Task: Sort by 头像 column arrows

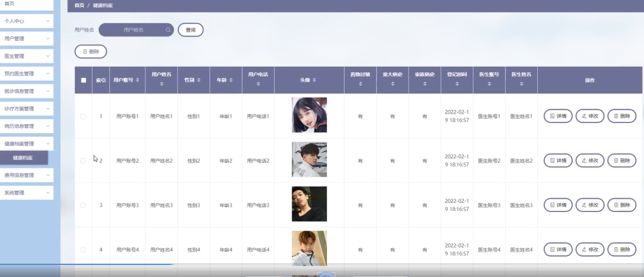Action: [314, 80]
